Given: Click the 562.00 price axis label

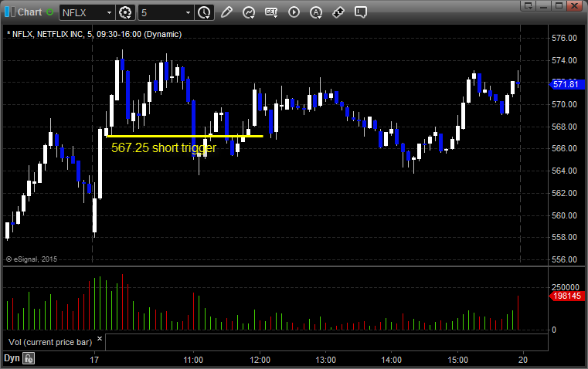Looking at the screenshot, I should point(564,193).
